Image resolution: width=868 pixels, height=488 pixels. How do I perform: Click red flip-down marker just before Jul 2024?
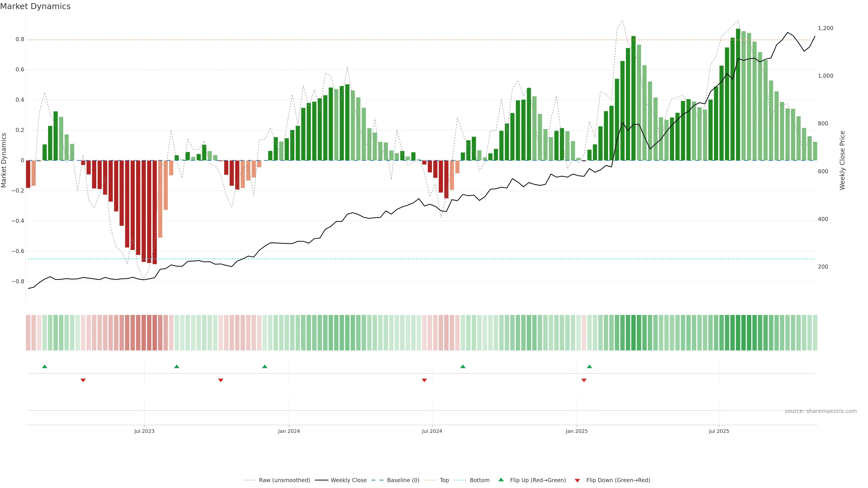pyautogui.click(x=424, y=380)
